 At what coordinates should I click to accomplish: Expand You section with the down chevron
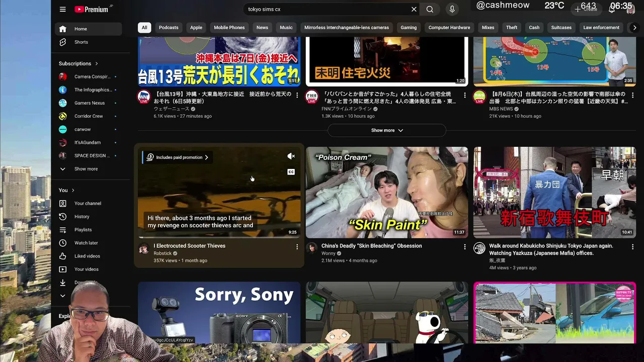tap(63, 296)
